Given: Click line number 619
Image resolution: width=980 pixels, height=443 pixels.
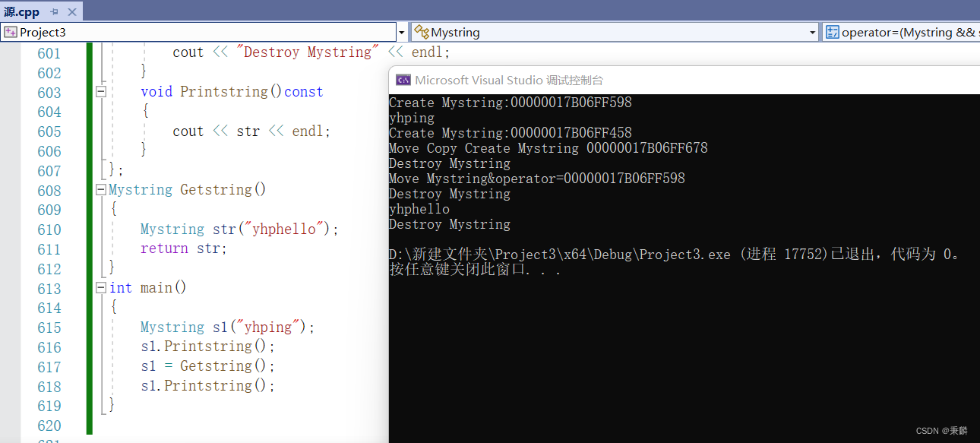Looking at the screenshot, I should pyautogui.click(x=49, y=406).
